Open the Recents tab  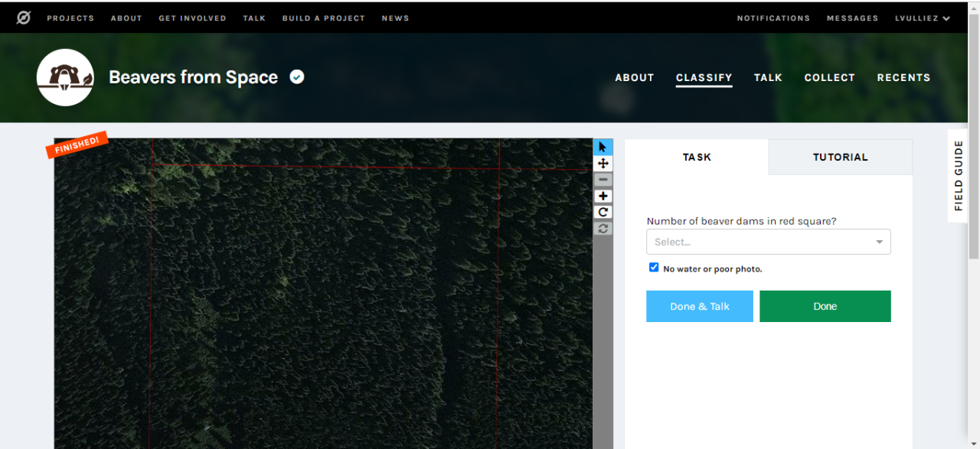[903, 77]
